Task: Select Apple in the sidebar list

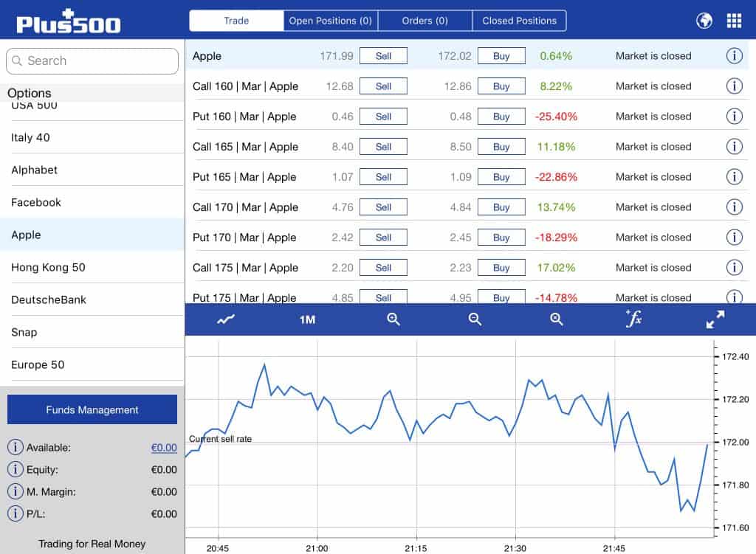Action: pos(92,235)
